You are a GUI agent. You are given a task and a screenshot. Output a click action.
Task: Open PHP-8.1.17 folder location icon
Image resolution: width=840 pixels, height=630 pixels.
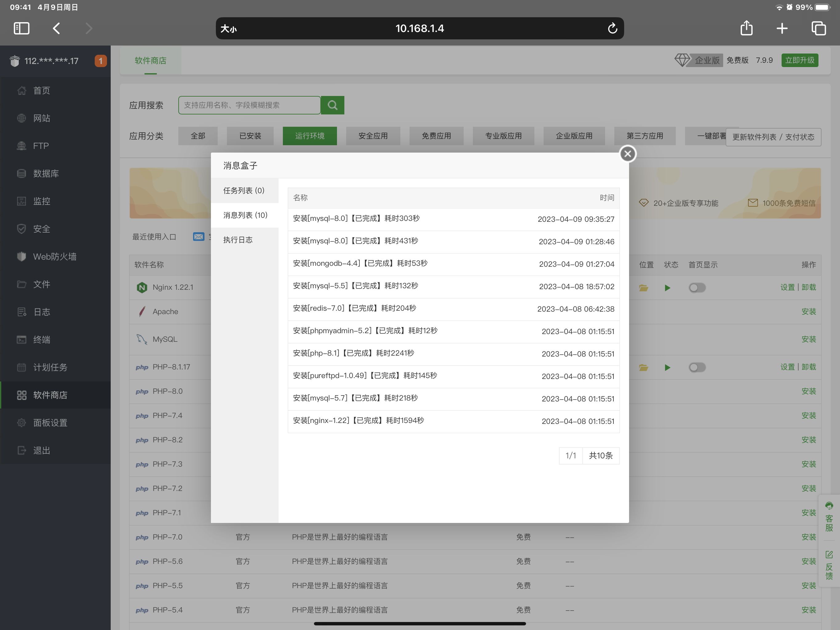click(643, 368)
